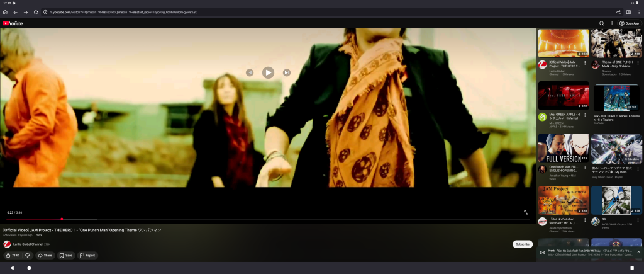Like the video with thumbs up
The width and height of the screenshot is (644, 274).
pyautogui.click(x=13, y=255)
